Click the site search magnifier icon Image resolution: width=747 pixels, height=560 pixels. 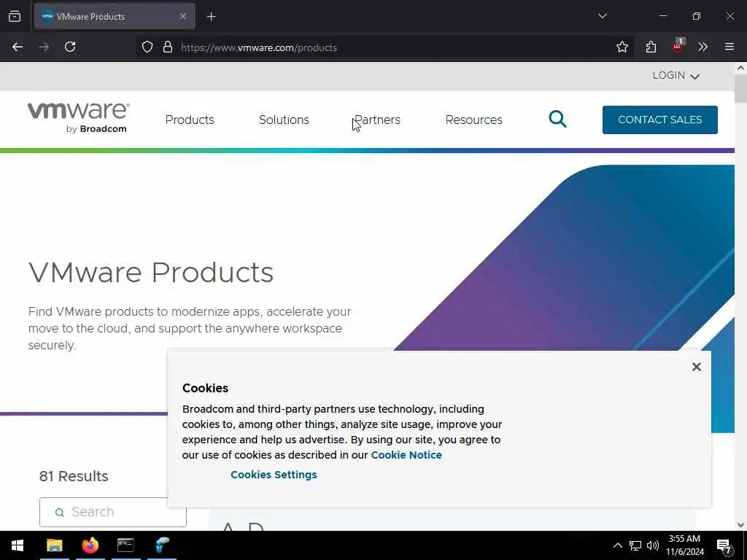tap(557, 119)
